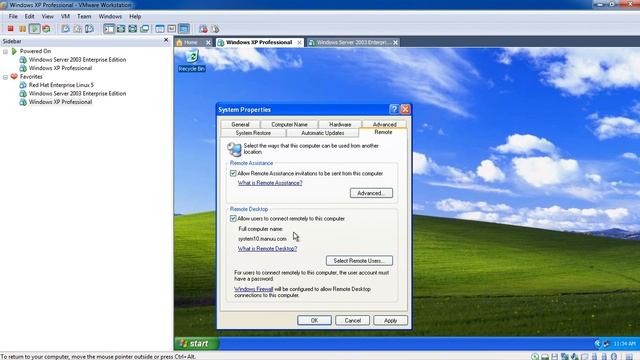This screenshot has height=360, width=640.
Task: Click the Full Screen toolbar icon
Action: (x=121, y=29)
